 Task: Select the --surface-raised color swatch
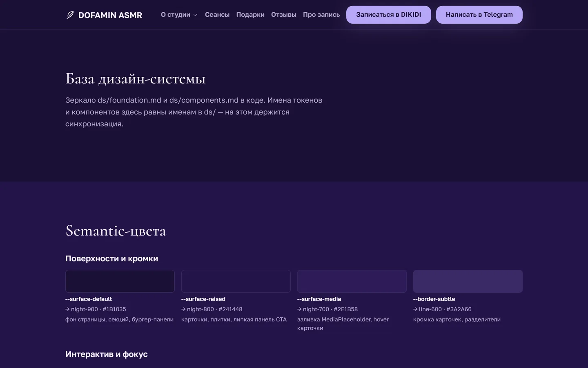click(236, 281)
